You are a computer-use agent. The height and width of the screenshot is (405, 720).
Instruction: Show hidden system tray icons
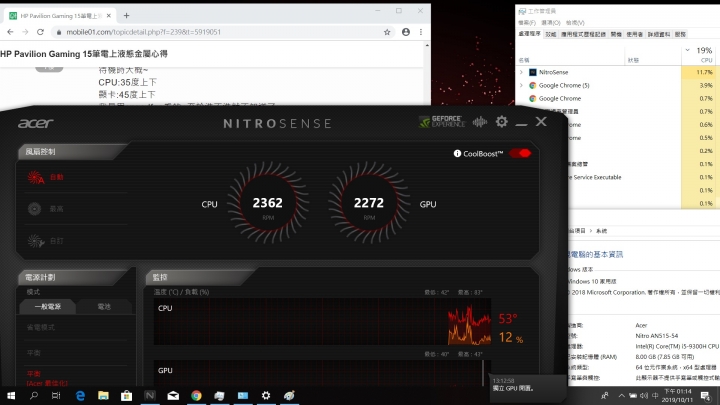click(621, 395)
